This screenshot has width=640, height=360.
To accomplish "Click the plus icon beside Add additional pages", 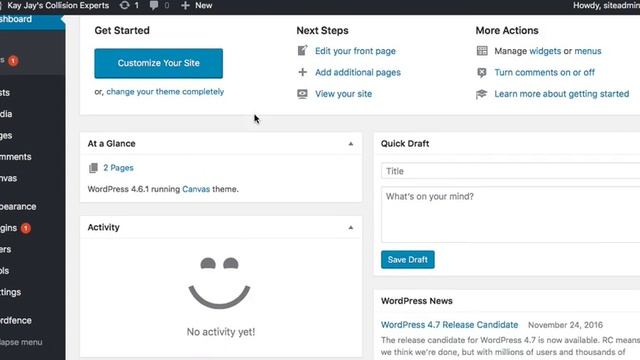I will pyautogui.click(x=302, y=72).
